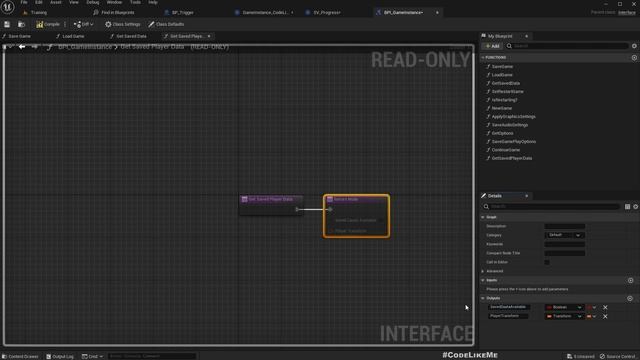Viewport: 640px width, 360px height.
Task: Click the back navigation arrow in graph
Action: pyautogui.click(x=22, y=47)
